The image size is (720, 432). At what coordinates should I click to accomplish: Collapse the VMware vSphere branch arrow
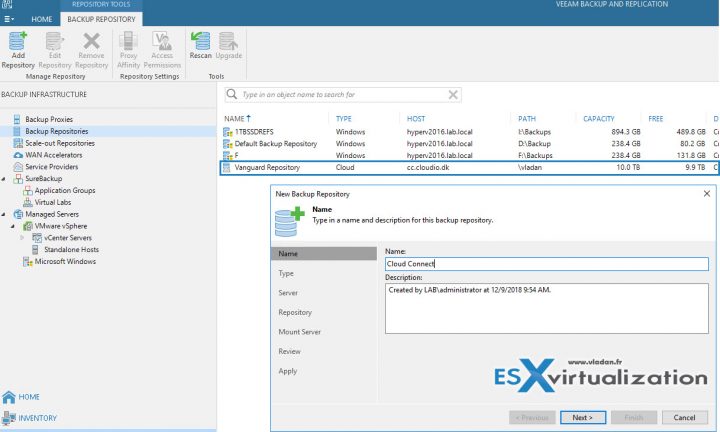[x=13, y=226]
